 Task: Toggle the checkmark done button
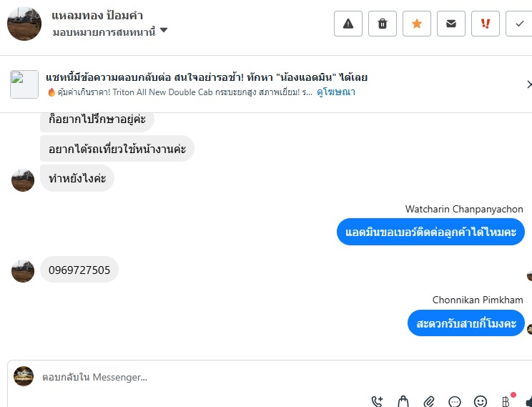[518, 24]
